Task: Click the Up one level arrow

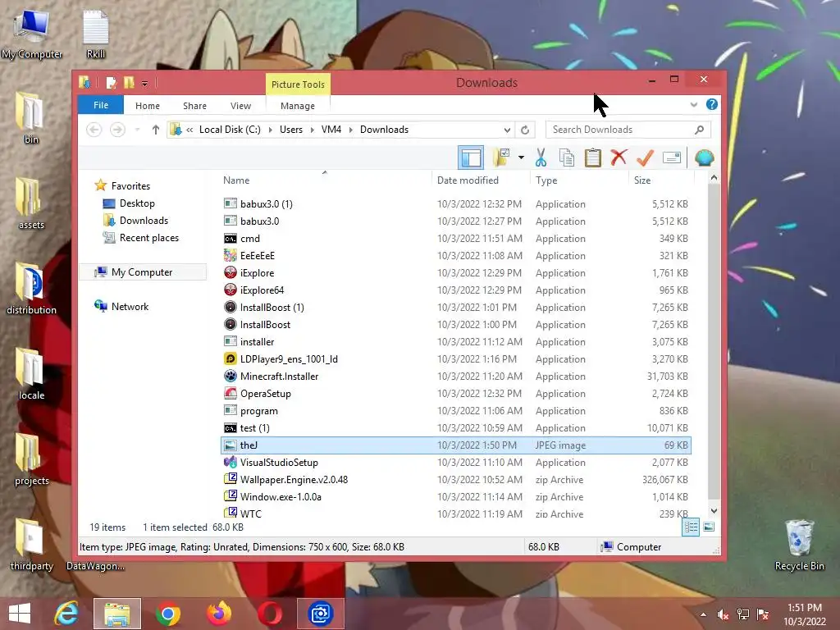Action: pyautogui.click(x=156, y=130)
